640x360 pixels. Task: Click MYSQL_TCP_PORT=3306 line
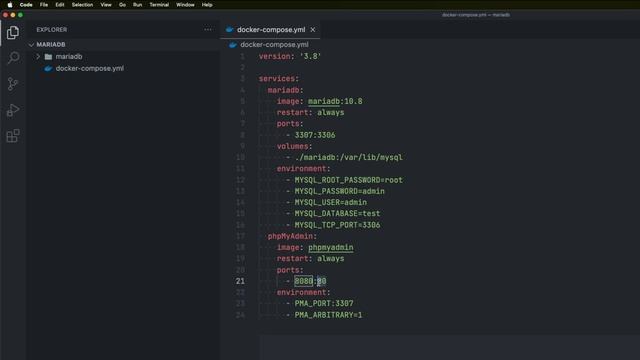(x=337, y=225)
